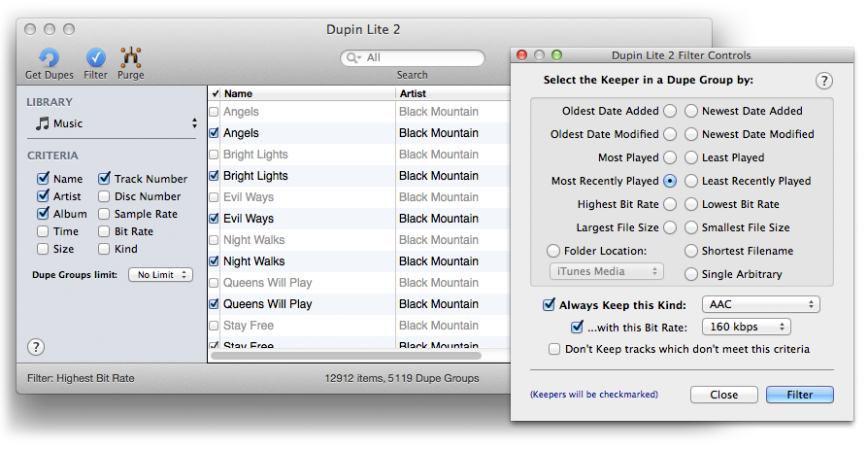This screenshot has width=868, height=450.
Task: Enable the Bit Rate criteria checkbox
Action: click(104, 231)
